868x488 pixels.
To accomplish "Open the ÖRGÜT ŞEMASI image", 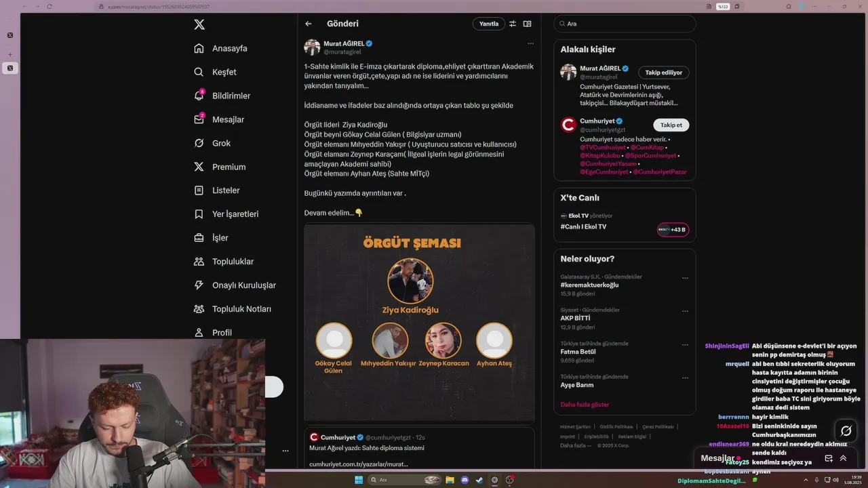I will [x=419, y=323].
